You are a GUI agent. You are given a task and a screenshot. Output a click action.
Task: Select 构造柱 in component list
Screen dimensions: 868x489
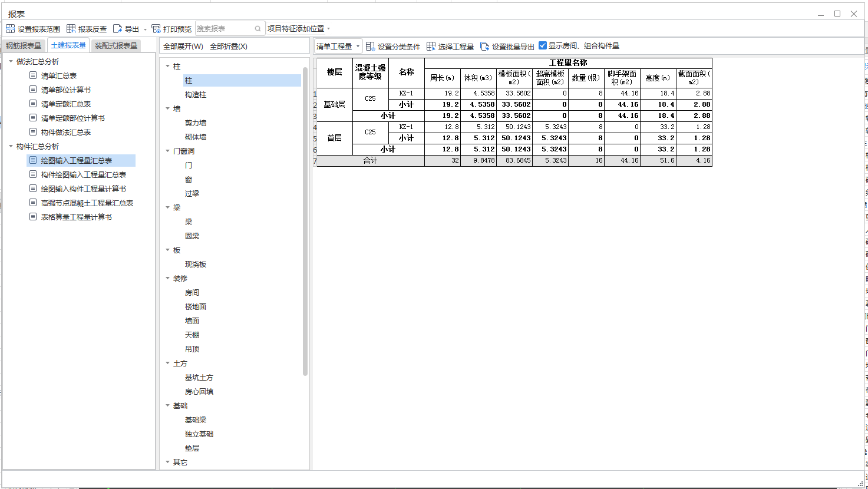point(196,95)
